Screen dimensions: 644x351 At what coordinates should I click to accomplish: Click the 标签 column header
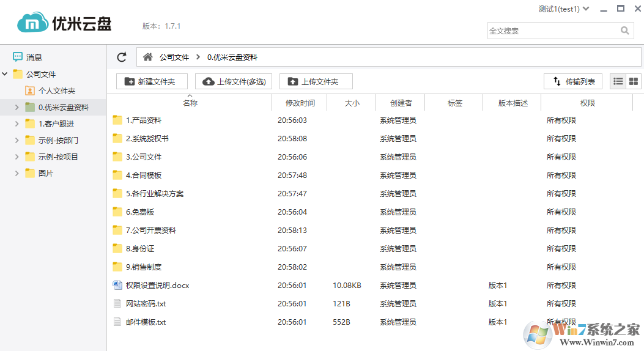pyautogui.click(x=455, y=103)
